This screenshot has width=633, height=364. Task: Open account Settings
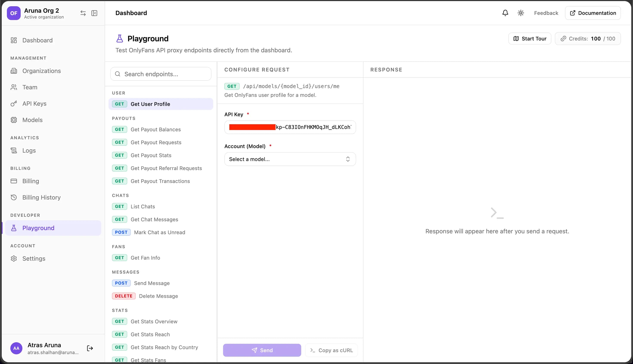click(x=53, y=259)
